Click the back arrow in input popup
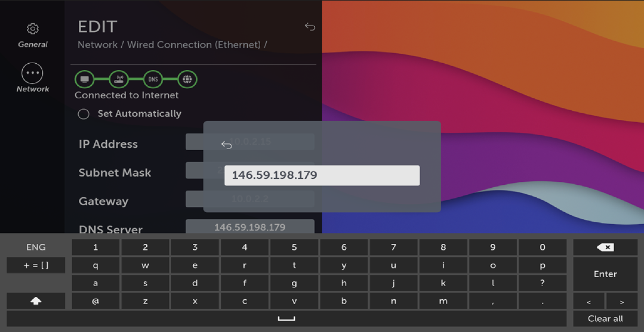The height and width of the screenshot is (332, 644). (x=226, y=145)
